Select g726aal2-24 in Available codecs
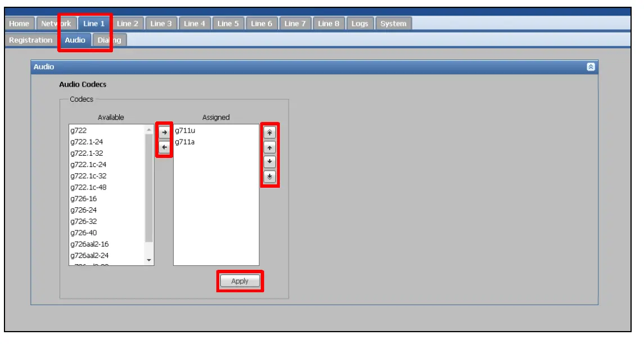This screenshot has height=344, width=644. pos(107,256)
